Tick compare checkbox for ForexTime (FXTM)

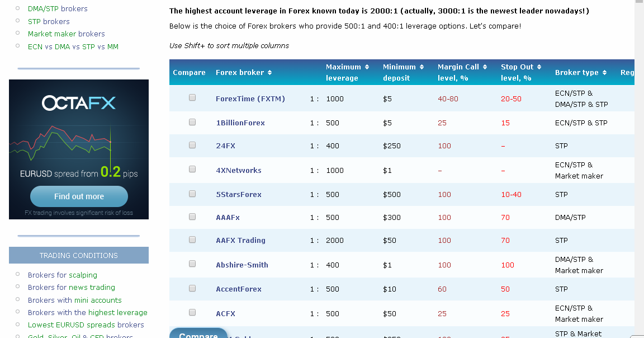tap(192, 97)
